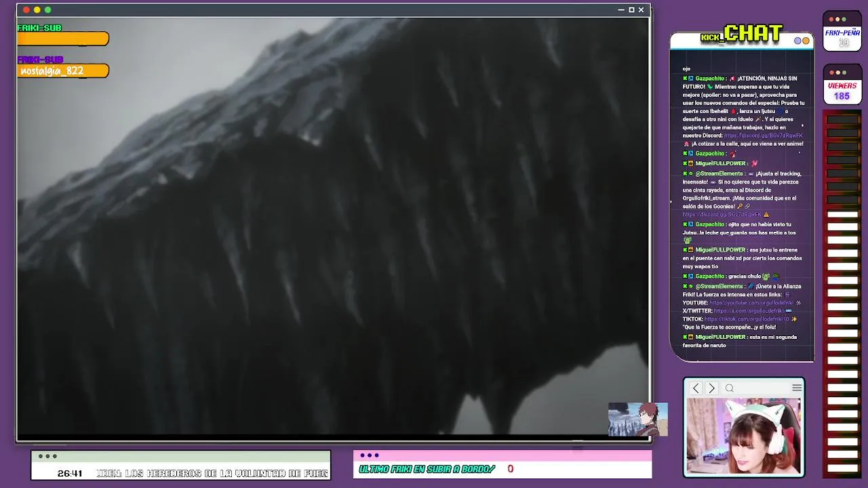Select MiguelFULLPOWER on 'segunda favorita de naruto'

coord(720,337)
